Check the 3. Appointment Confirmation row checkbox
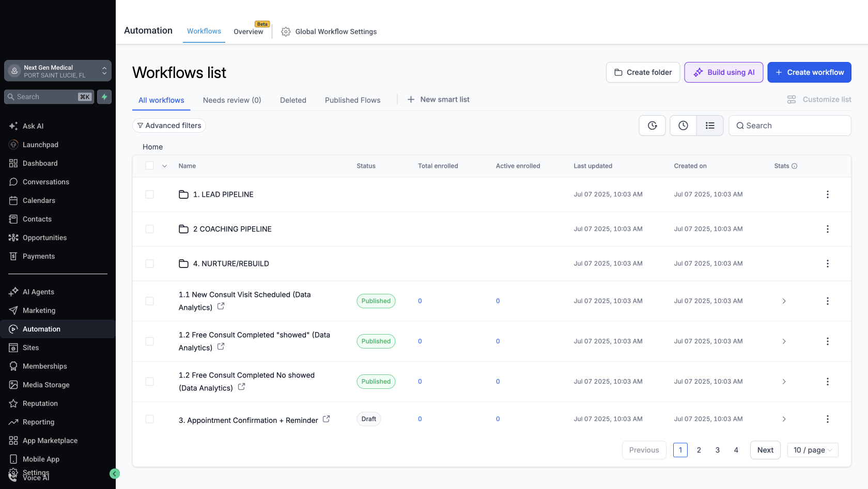The height and width of the screenshot is (489, 868). (x=149, y=419)
